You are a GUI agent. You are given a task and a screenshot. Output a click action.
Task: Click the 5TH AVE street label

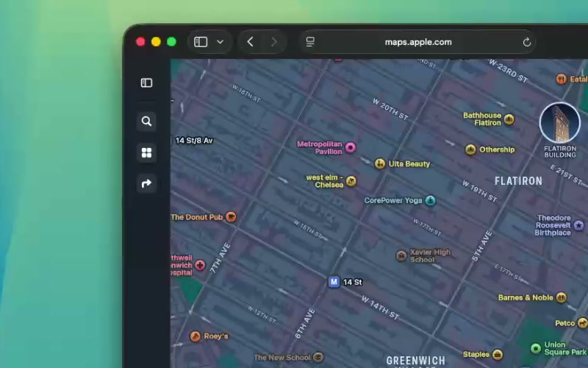tap(482, 247)
